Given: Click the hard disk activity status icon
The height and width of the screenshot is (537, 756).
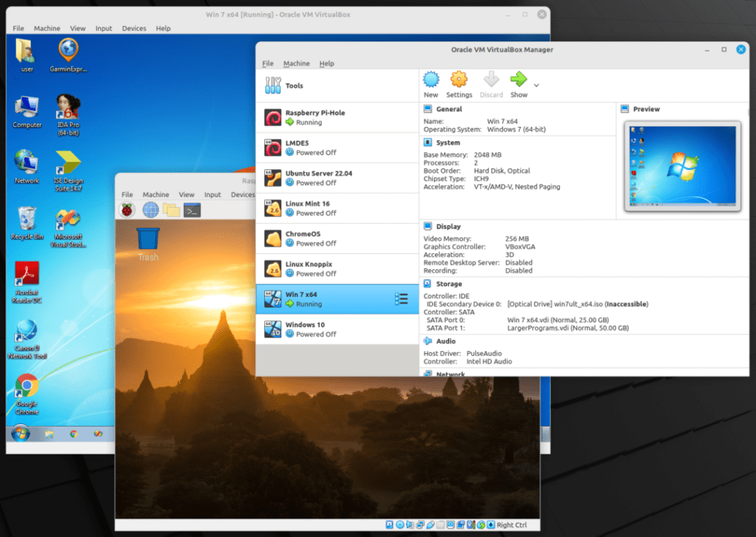Looking at the screenshot, I should coord(389,525).
